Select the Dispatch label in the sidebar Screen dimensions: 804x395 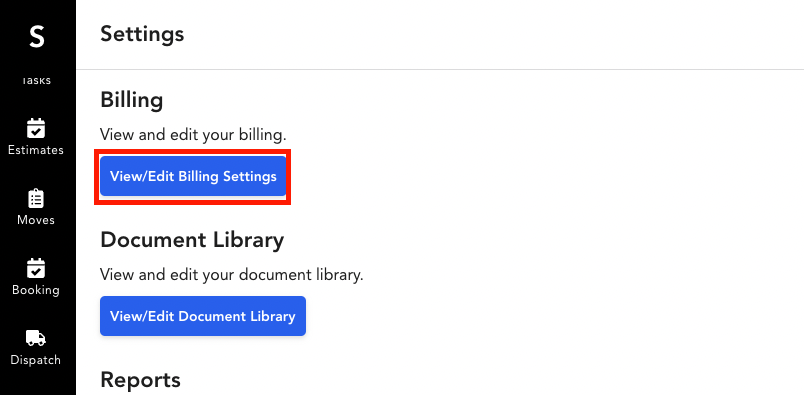coord(36,360)
